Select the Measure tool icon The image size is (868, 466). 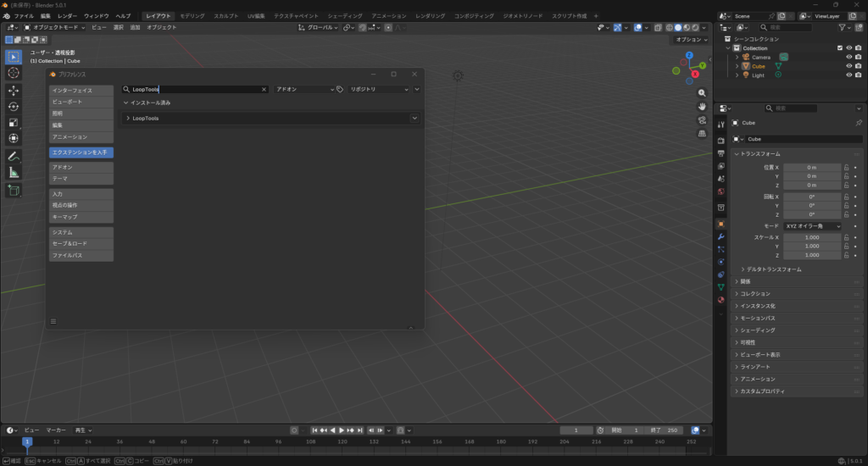point(14,172)
